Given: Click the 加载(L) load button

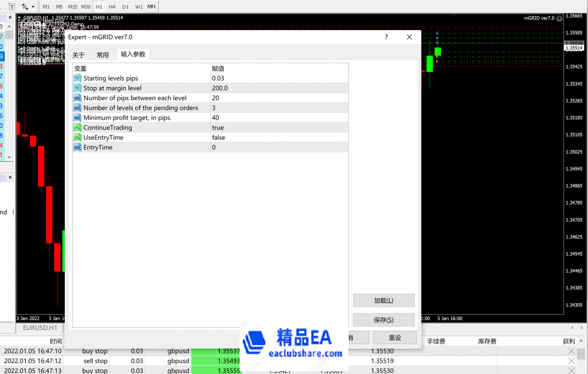Looking at the screenshot, I should click(383, 301).
